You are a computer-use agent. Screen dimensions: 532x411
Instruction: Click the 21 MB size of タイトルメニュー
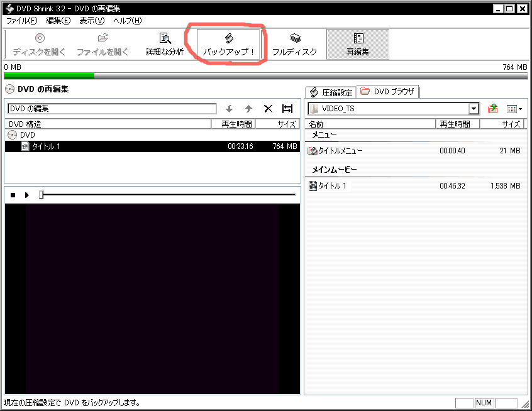click(x=509, y=151)
